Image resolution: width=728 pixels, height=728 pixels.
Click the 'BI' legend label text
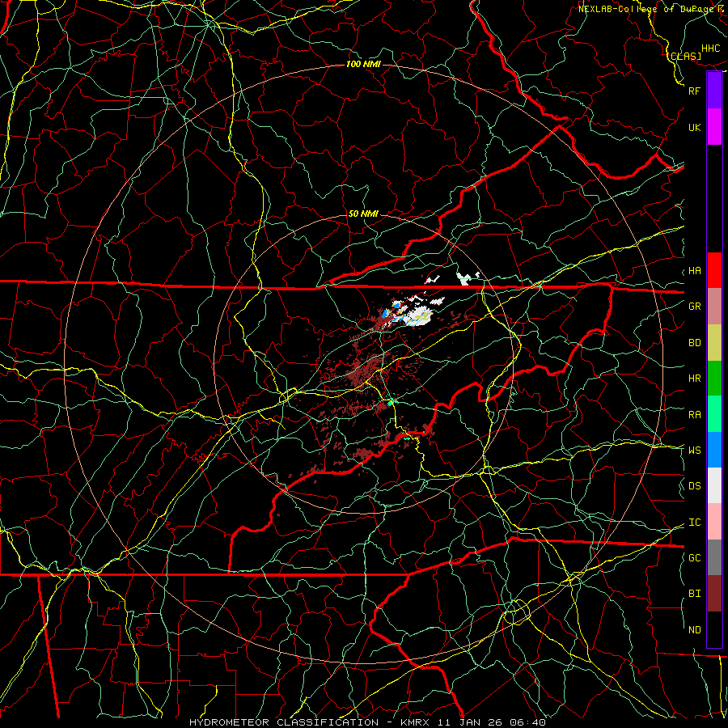(x=694, y=594)
